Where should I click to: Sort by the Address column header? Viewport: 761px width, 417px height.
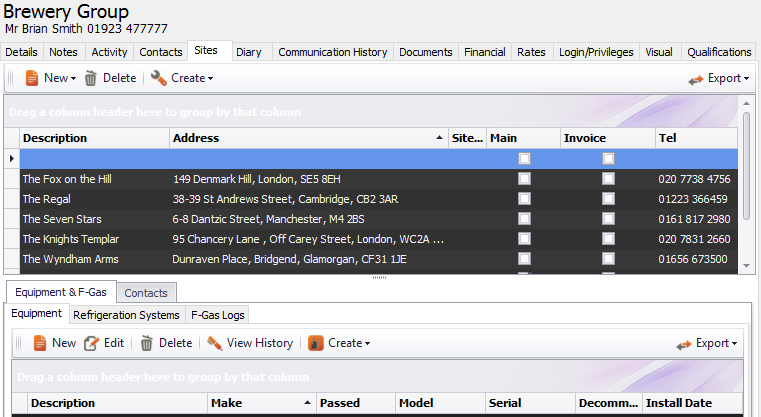(309, 138)
